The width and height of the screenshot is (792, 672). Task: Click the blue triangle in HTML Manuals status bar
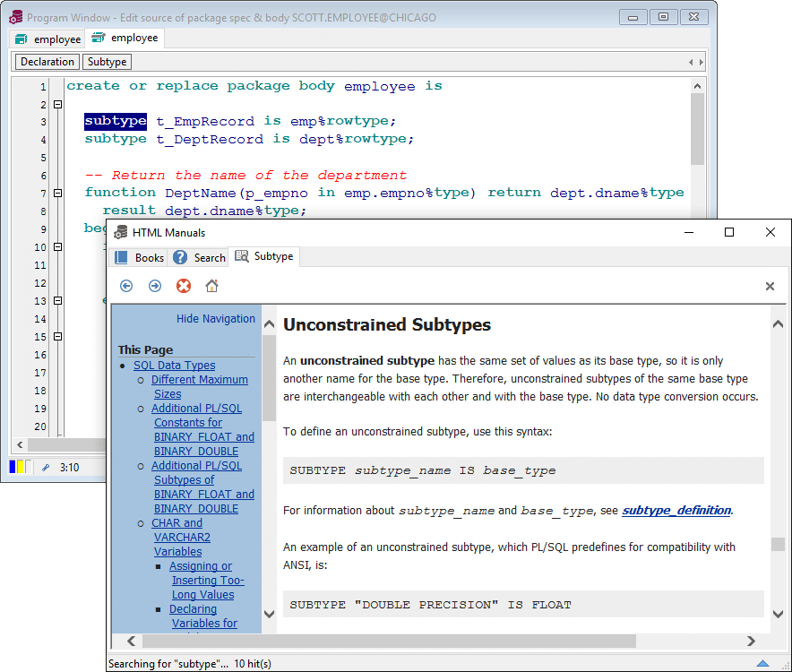[x=762, y=663]
